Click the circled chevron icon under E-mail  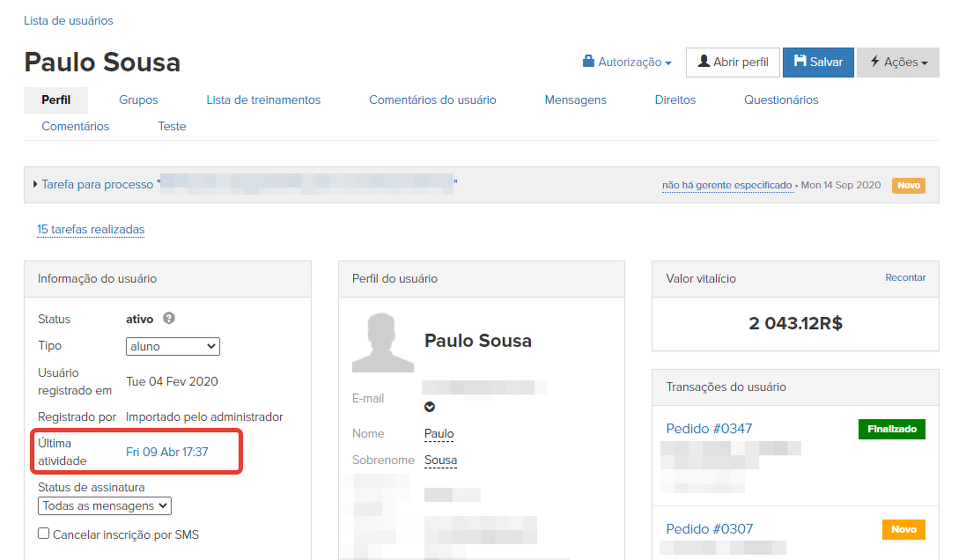(430, 407)
